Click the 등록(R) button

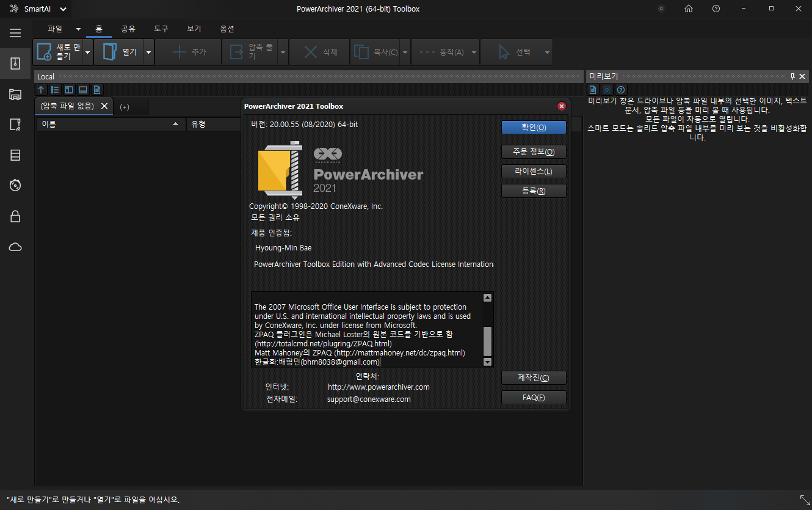tap(534, 191)
